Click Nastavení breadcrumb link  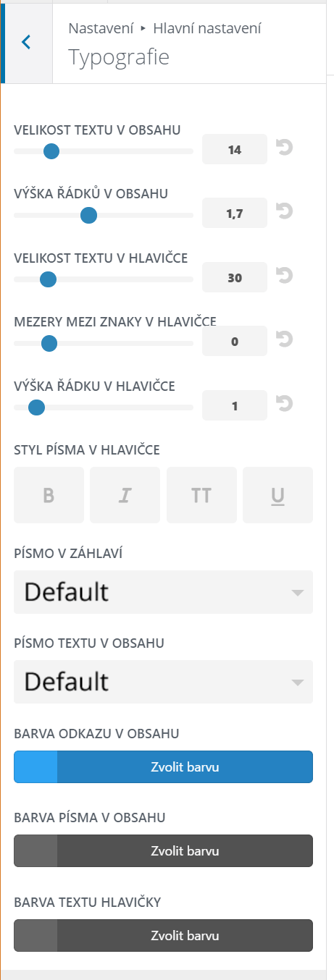101,28
